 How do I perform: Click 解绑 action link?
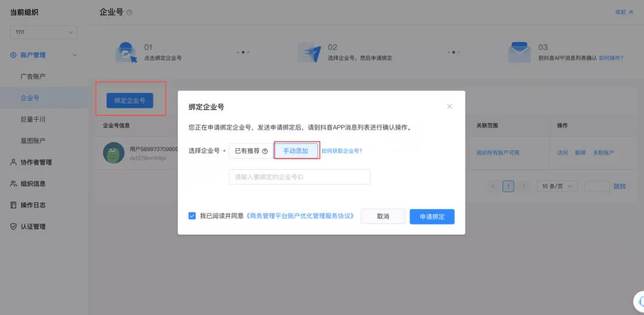point(580,153)
